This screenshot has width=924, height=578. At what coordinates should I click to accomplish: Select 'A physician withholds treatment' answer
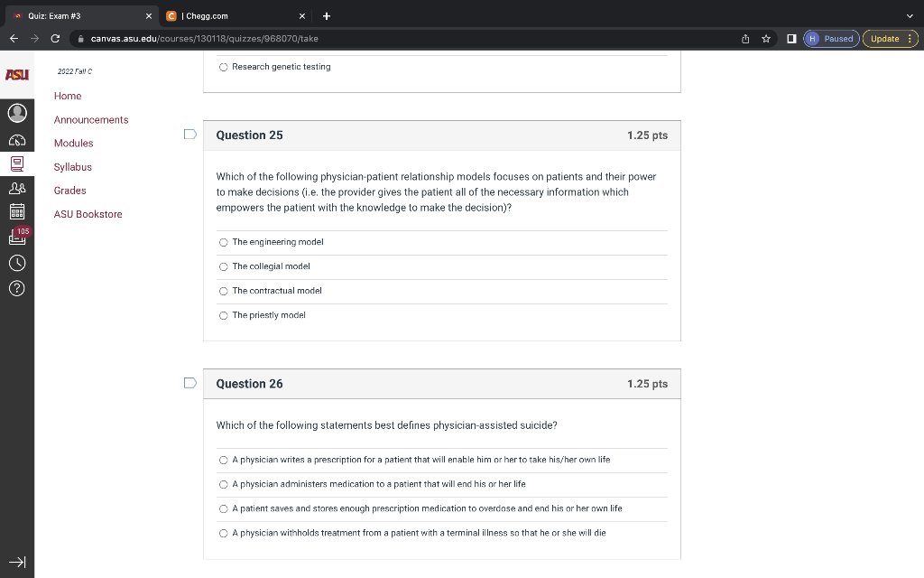pyautogui.click(x=224, y=533)
